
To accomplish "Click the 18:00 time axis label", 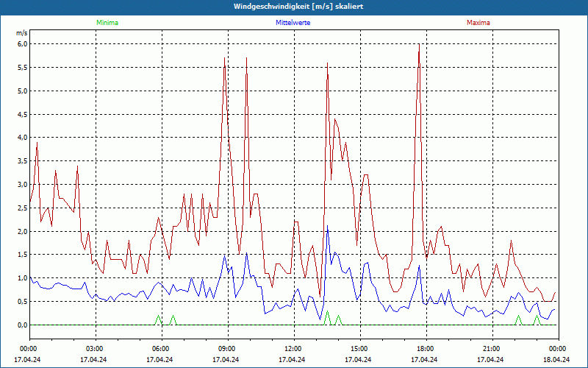I will (x=426, y=348).
